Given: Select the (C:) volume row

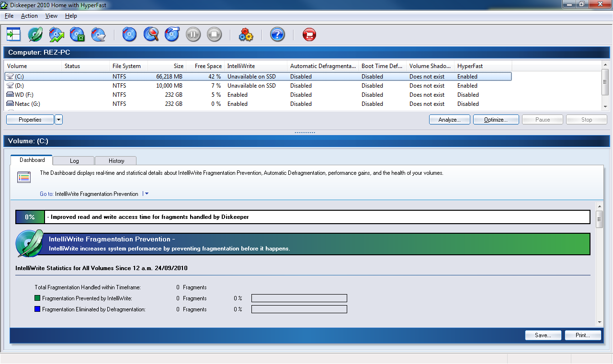Looking at the screenshot, I should 258,77.
